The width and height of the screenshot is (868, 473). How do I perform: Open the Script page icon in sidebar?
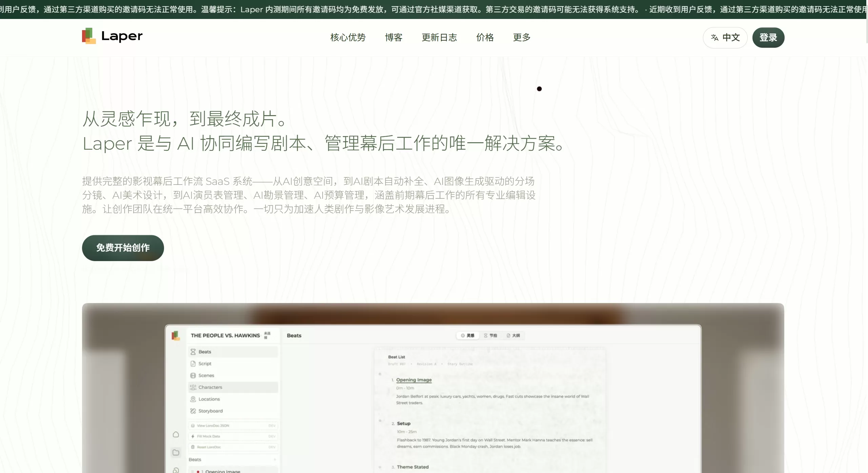point(193,364)
